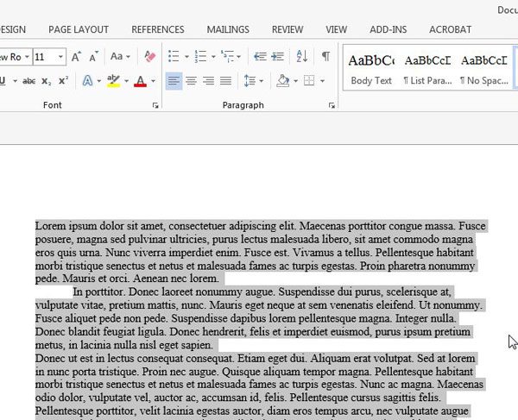Click the Grow Font icon
Screen dimensions: 518x420
(77, 57)
